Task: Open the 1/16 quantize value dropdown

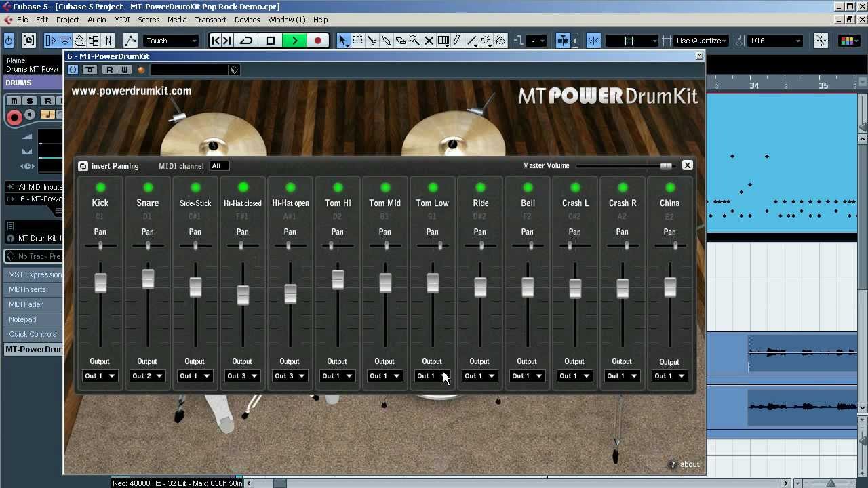Action: (x=775, y=41)
